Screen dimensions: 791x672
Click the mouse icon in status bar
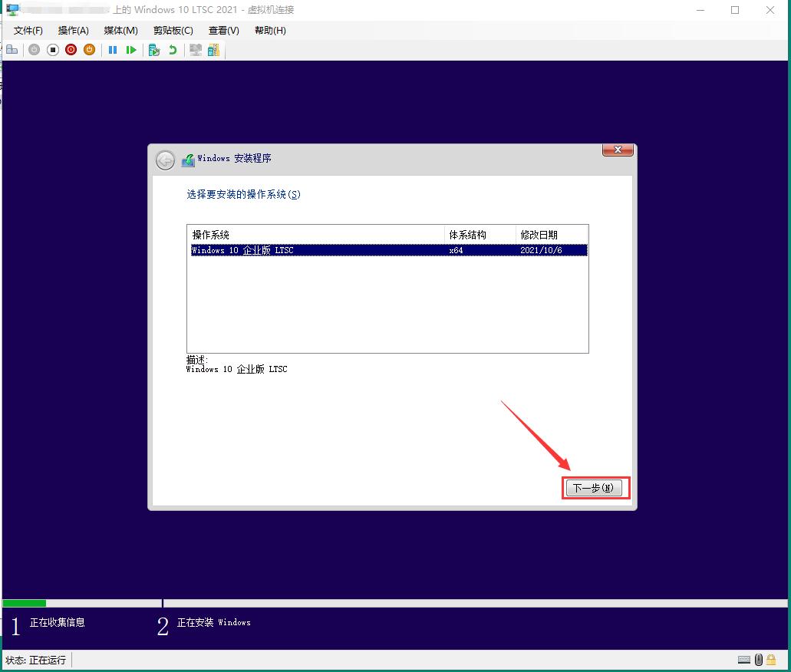pyautogui.click(x=758, y=660)
